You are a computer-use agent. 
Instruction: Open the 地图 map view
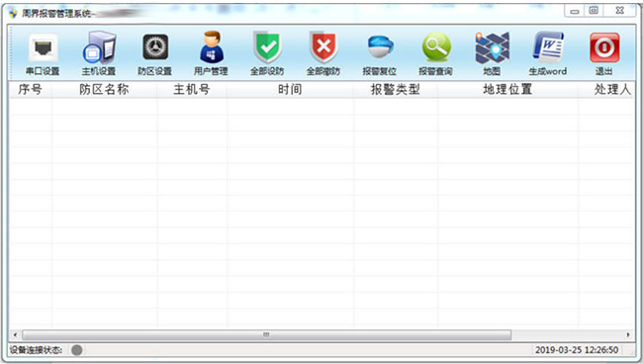click(492, 53)
